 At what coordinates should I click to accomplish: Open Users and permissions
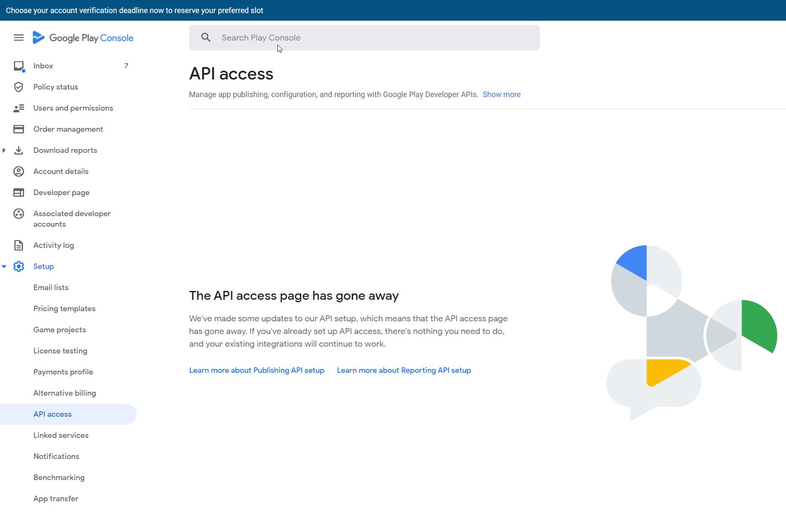coord(73,108)
